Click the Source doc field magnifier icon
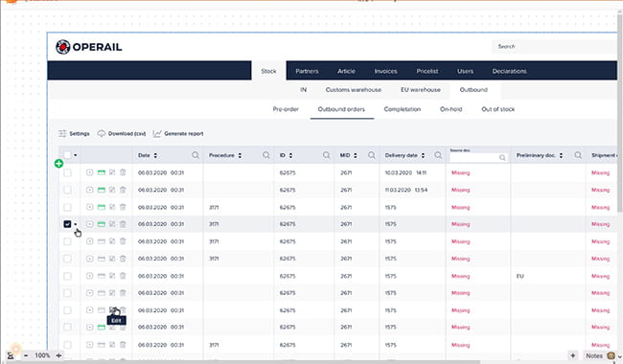This screenshot has width=623, height=364. coord(502,158)
